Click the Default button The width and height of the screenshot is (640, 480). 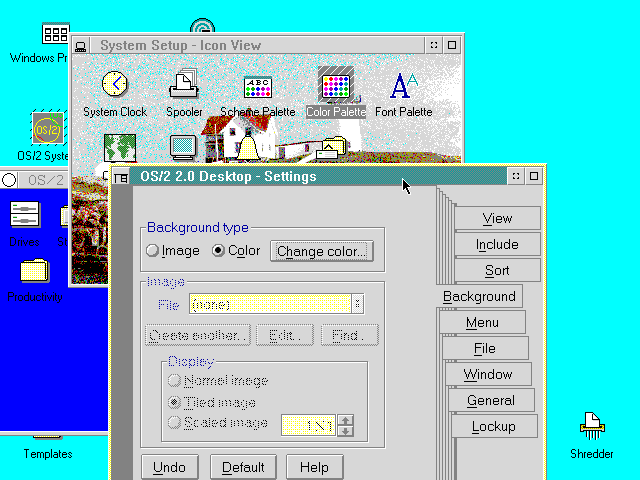tap(243, 467)
